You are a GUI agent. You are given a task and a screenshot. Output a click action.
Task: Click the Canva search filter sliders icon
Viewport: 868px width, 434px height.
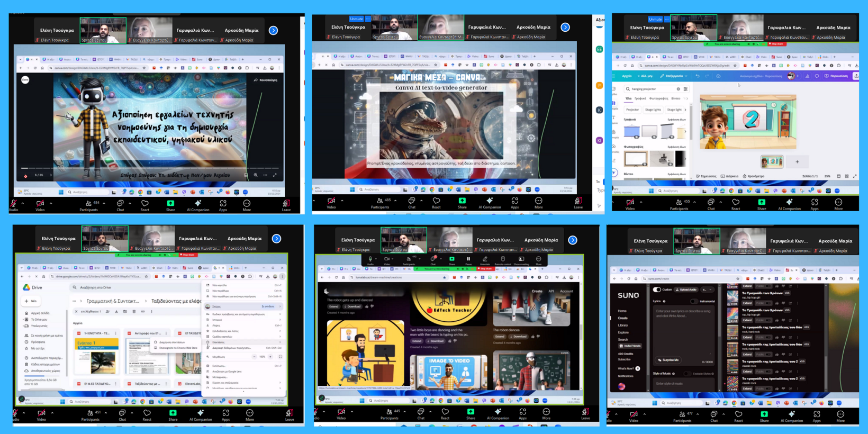pos(685,89)
